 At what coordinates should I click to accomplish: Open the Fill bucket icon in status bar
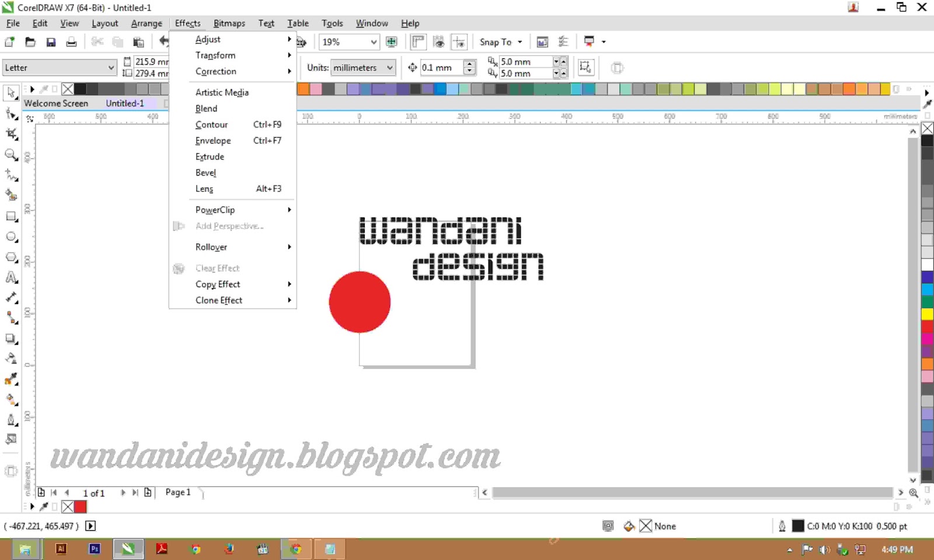[629, 526]
